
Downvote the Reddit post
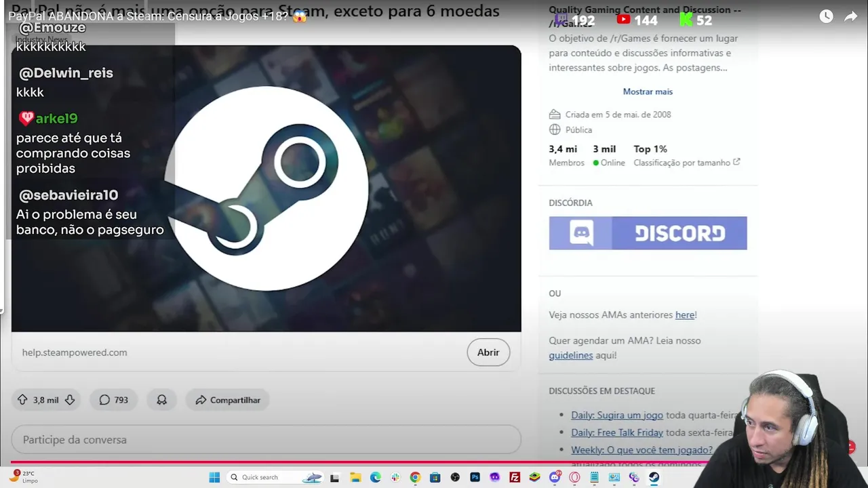coord(70,400)
